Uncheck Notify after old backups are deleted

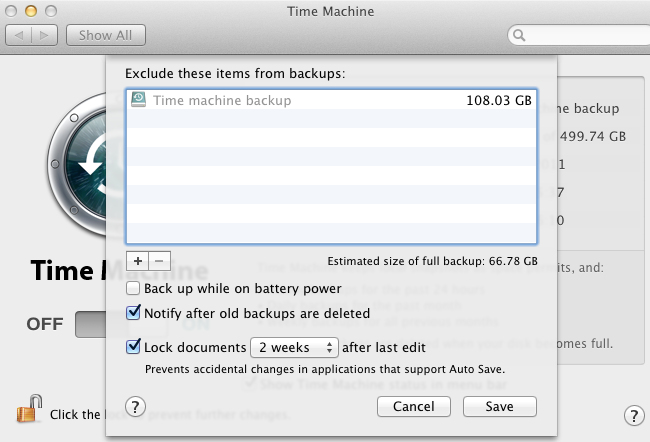pos(133,313)
